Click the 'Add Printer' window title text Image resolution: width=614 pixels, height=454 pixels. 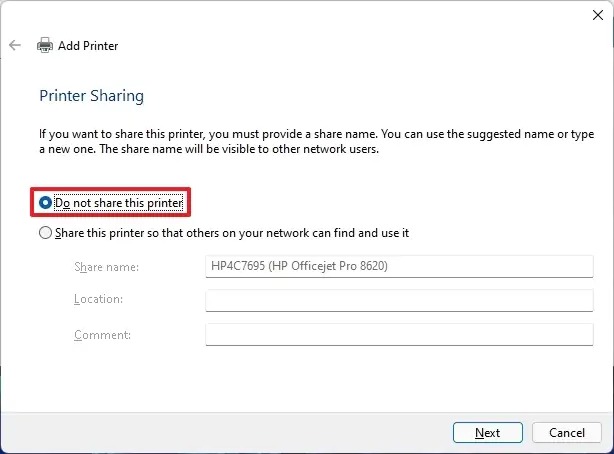(88, 46)
